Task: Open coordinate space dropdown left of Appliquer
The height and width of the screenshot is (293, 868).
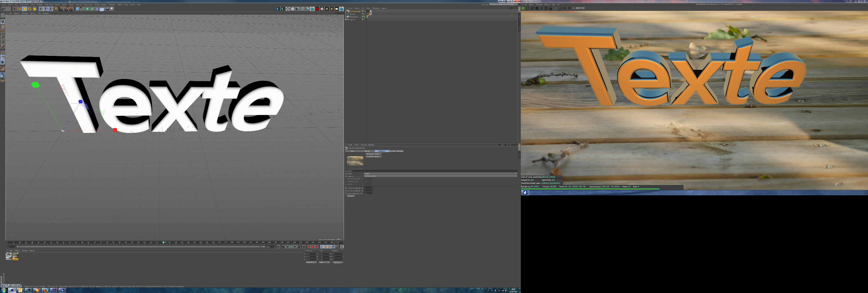Action: tap(311, 262)
